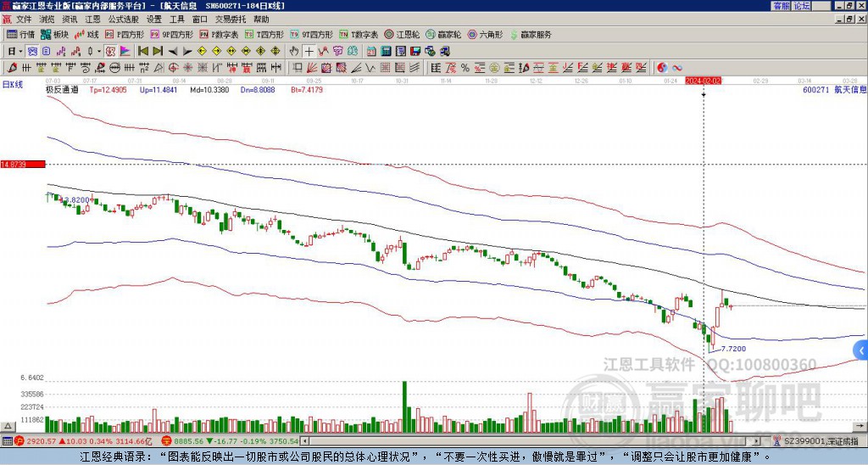Open the yin-yang taiji icon
Viewport: 868px width, 465px height.
[662, 68]
